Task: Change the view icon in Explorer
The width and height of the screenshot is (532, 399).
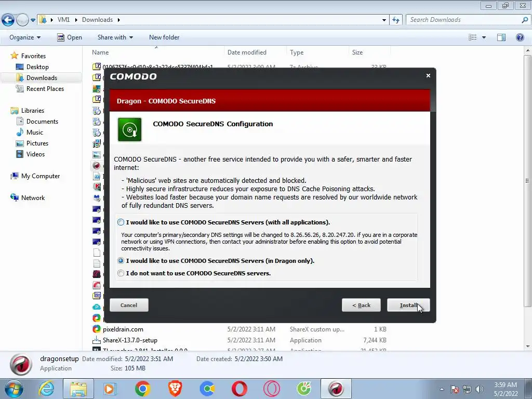Action: coord(472,37)
